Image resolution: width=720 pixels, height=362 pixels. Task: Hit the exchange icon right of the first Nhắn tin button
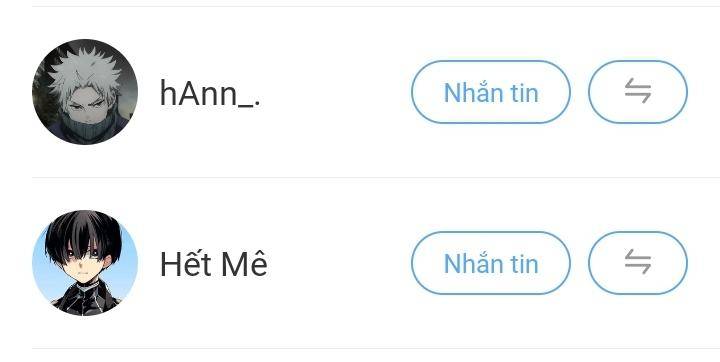point(638,92)
